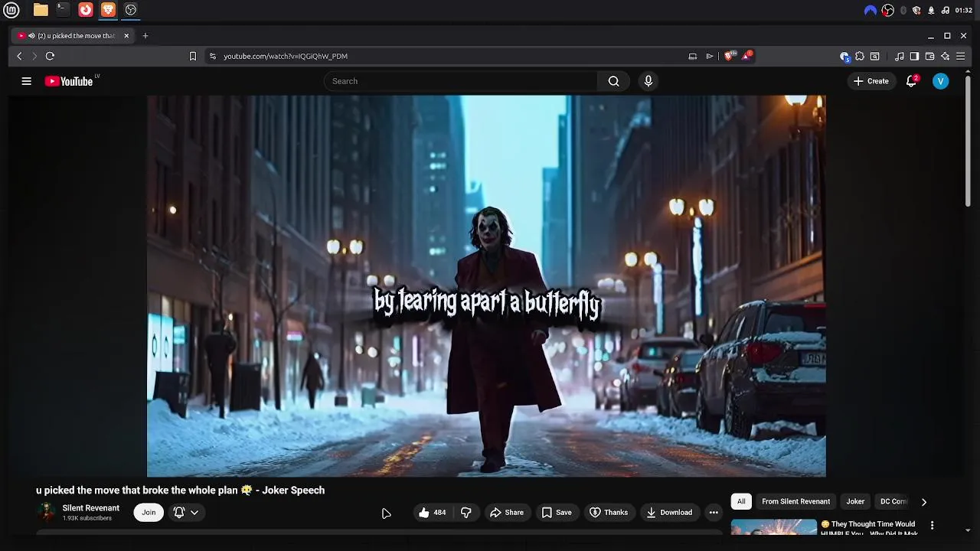Select the Joker filter chip
Screen dimensions: 980x551
click(x=855, y=502)
